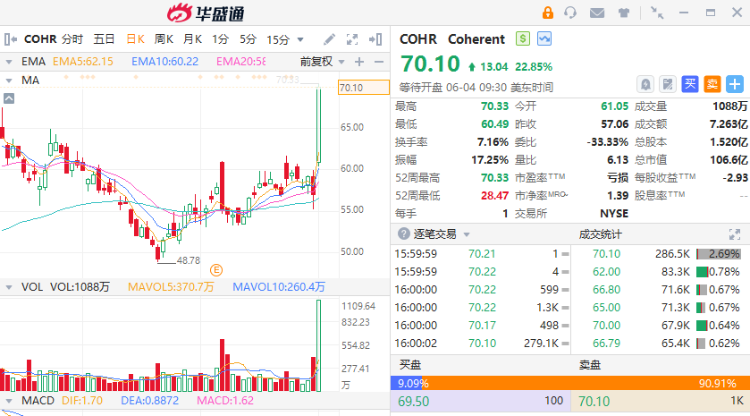Click the blue 买 buy button
This screenshot has width=750, height=416.
[690, 84]
